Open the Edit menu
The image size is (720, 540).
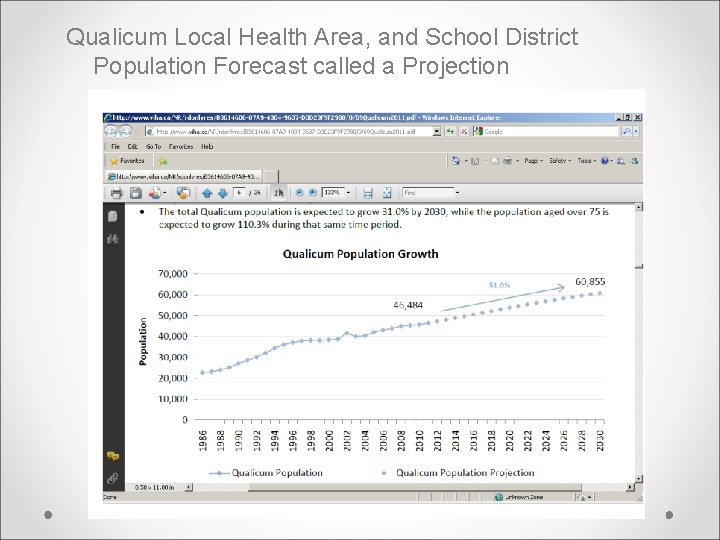click(133, 146)
